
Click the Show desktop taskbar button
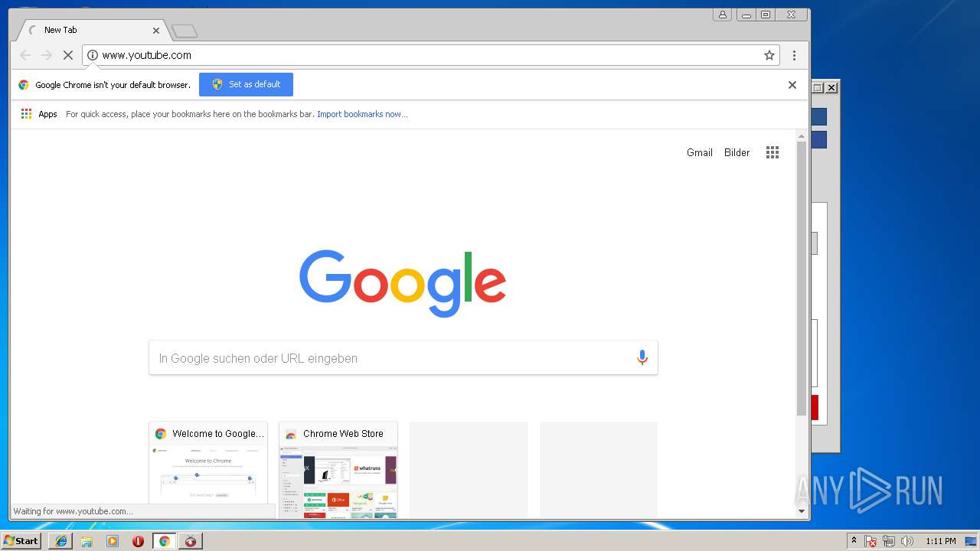[972, 541]
